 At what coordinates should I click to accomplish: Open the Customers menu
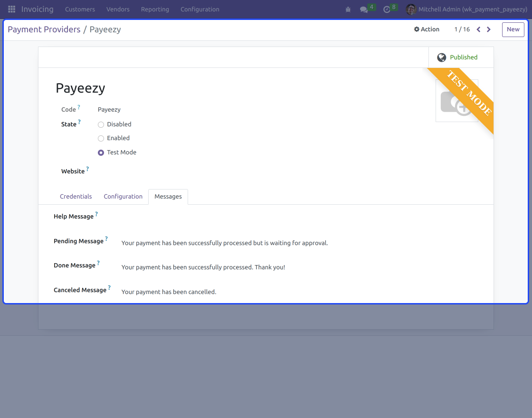point(80,9)
